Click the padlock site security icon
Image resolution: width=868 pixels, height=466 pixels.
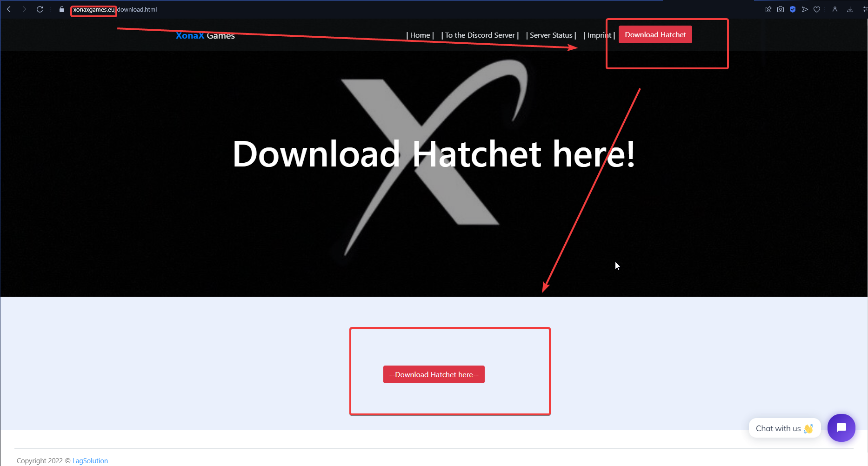[x=62, y=9]
